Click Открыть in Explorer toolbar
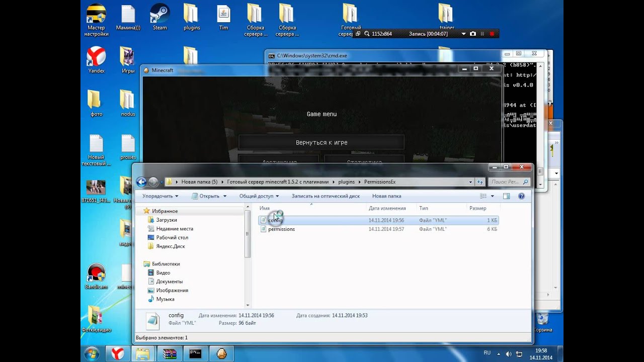 pos(205,196)
